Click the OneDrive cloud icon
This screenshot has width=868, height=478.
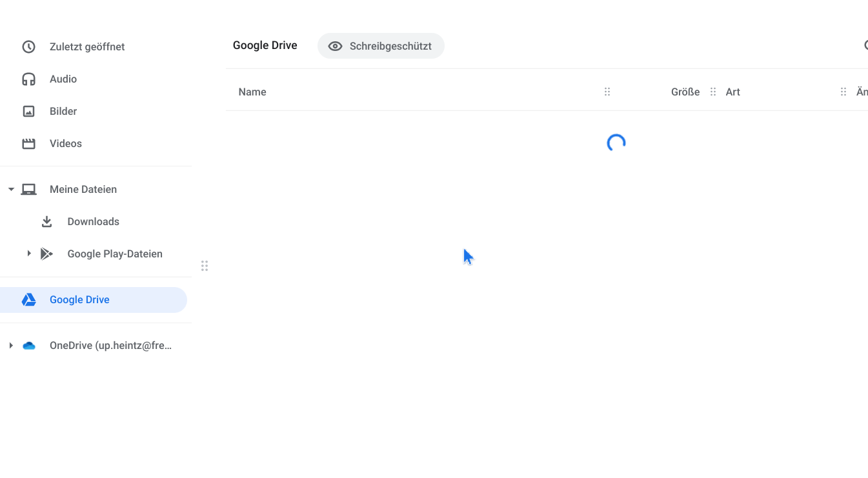(28, 345)
